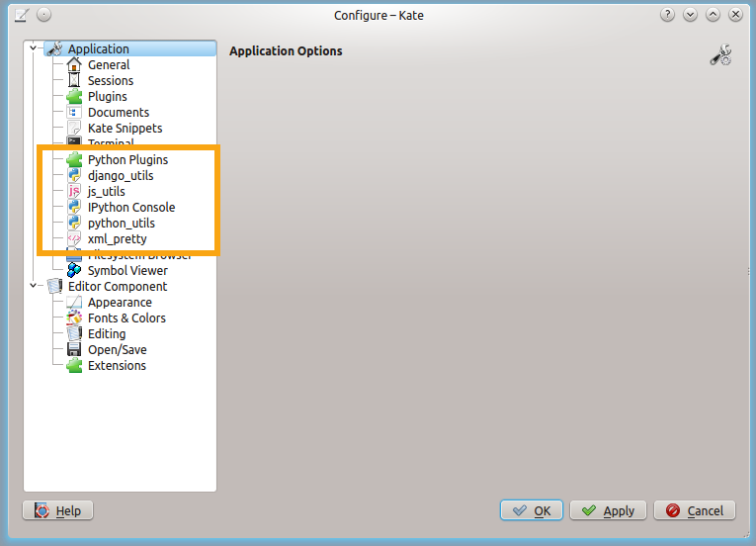Open the Open/Save settings page
Image resolution: width=756 pixels, height=546 pixels.
click(118, 350)
